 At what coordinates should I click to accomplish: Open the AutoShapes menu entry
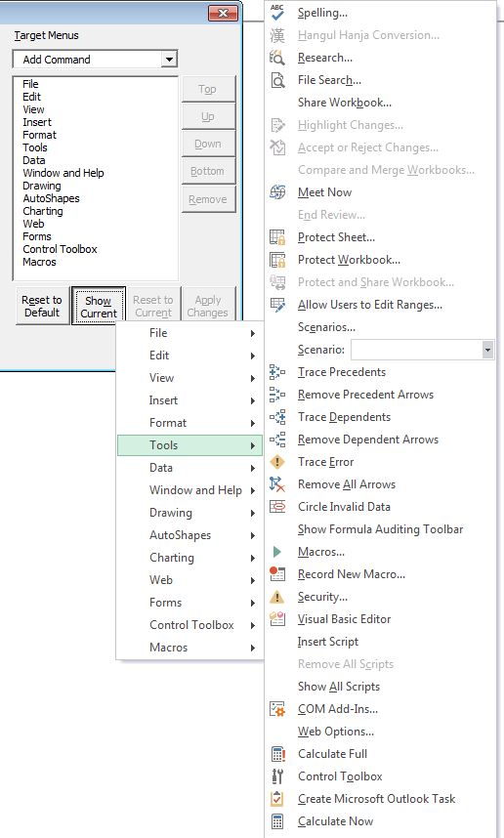(189, 535)
